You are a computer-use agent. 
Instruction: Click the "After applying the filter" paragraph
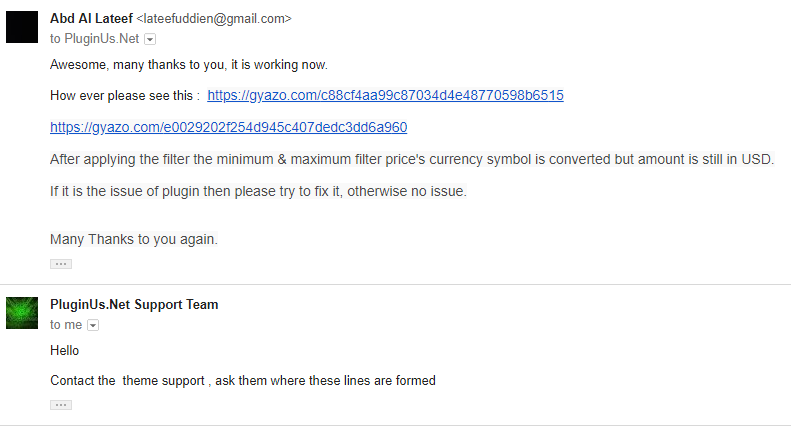pyautogui.click(x=412, y=160)
